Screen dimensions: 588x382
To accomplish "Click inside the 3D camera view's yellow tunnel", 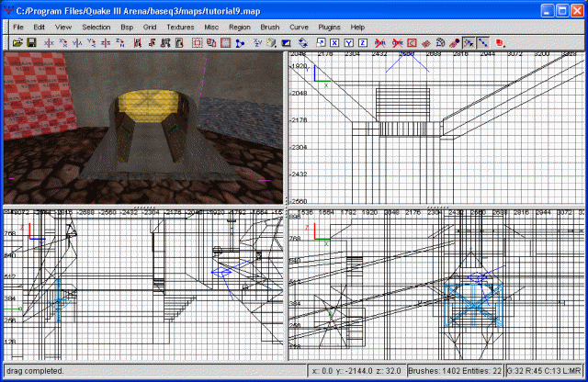I will 149,106.
